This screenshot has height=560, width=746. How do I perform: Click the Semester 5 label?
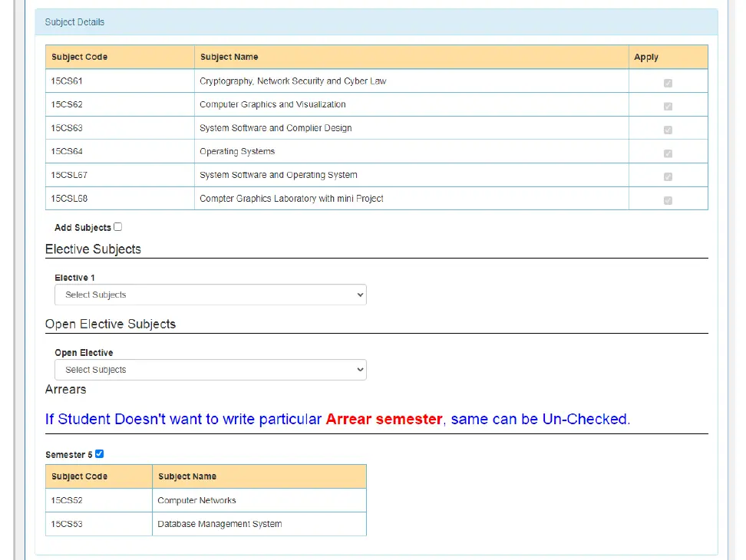[x=69, y=455]
